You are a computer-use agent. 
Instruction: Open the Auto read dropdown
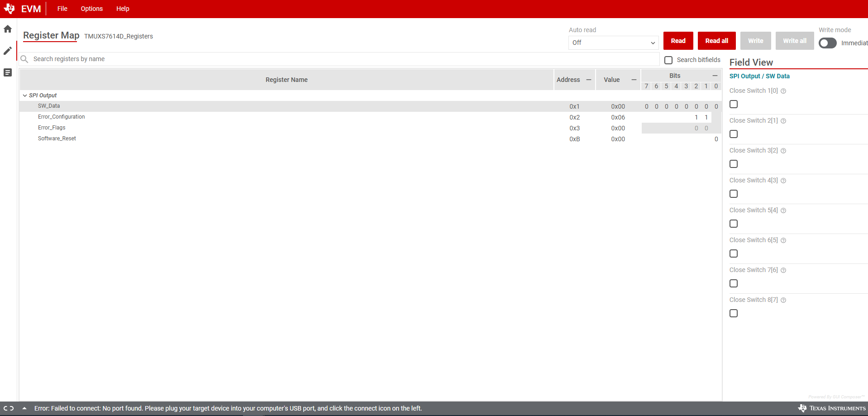613,43
